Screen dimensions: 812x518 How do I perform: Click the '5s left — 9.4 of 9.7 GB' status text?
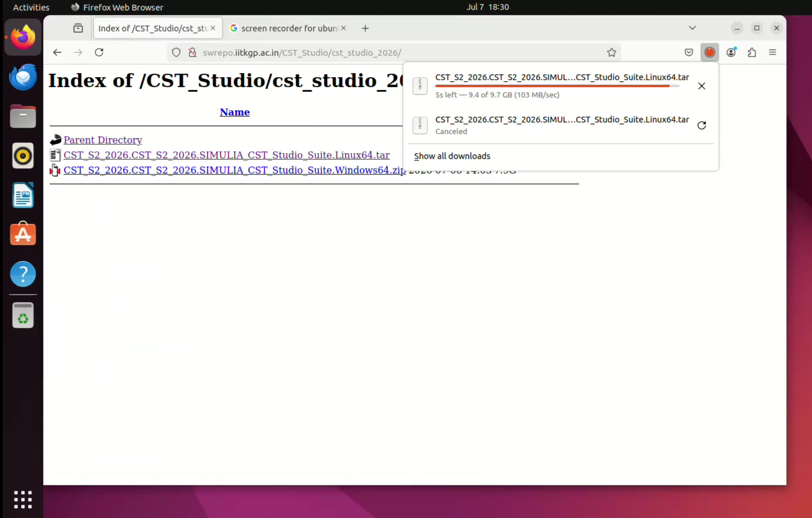coord(497,95)
